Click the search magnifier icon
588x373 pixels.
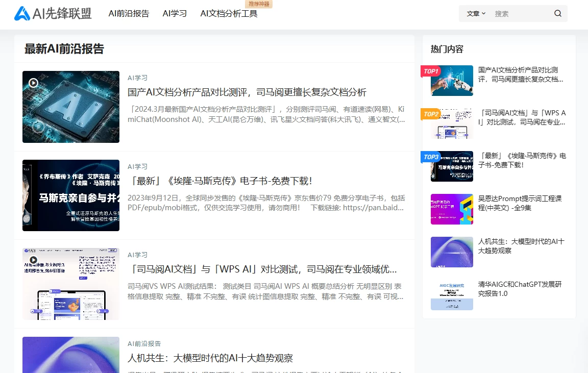[x=557, y=13]
